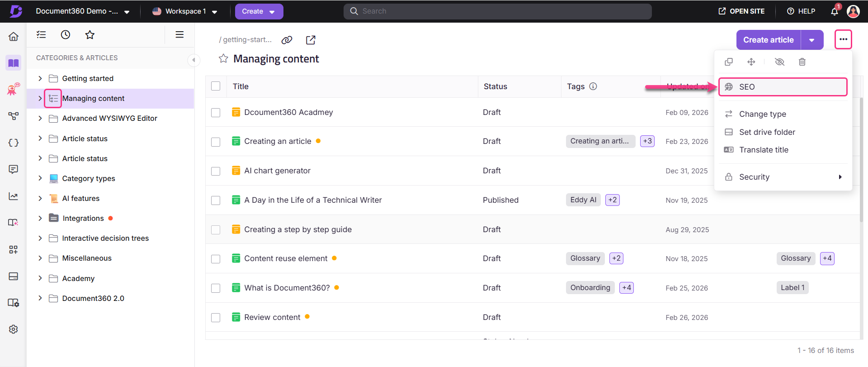Viewport: 868px width, 367px height.
Task: Toggle the hide category eye icon
Action: 779,62
